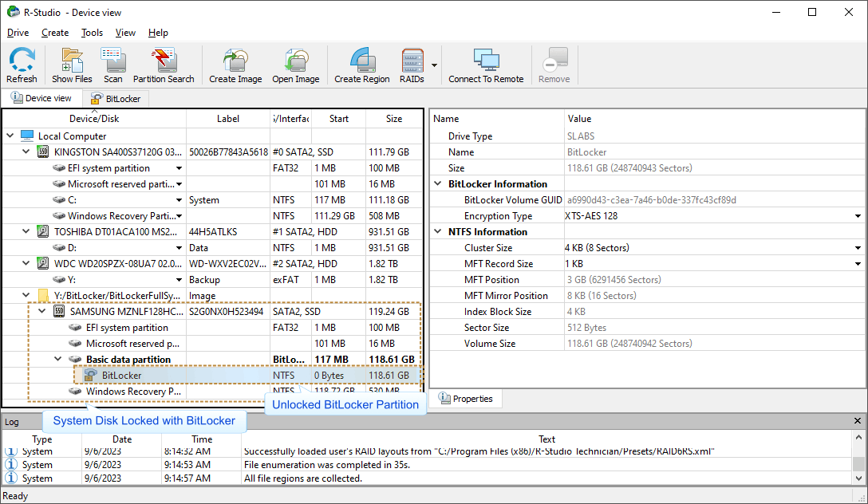Click the Remove toolbar button

[x=554, y=65]
